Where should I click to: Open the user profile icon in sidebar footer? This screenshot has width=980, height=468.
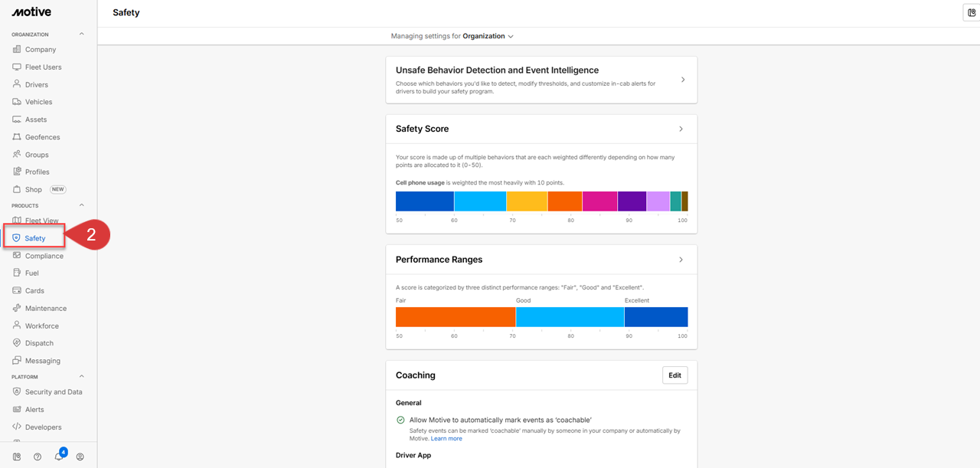click(80, 457)
